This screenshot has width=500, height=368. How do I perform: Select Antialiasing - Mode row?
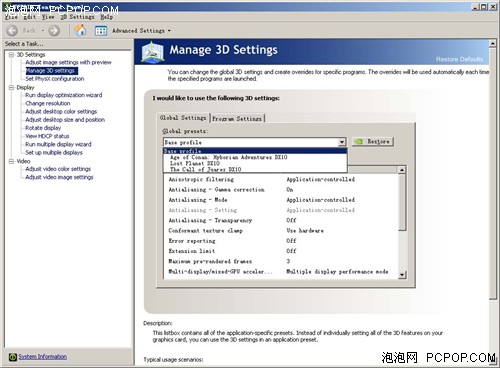(x=282, y=200)
